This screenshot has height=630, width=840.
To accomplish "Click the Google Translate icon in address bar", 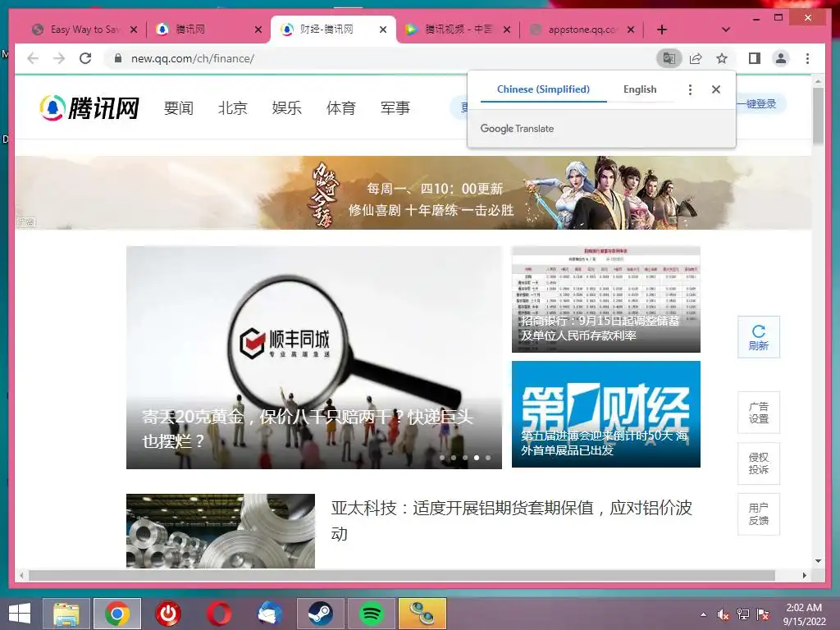I will (669, 58).
